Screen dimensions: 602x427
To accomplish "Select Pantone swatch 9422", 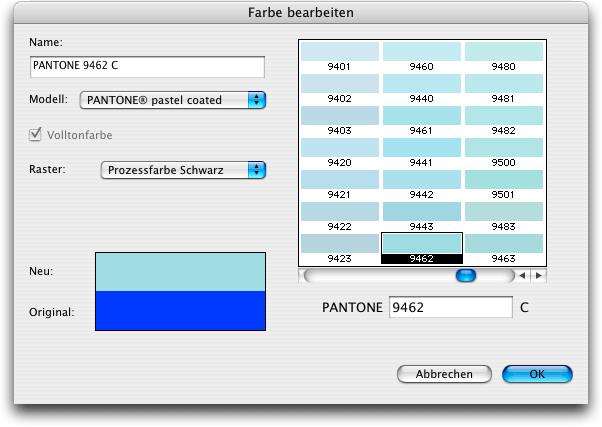I will pos(339,216).
